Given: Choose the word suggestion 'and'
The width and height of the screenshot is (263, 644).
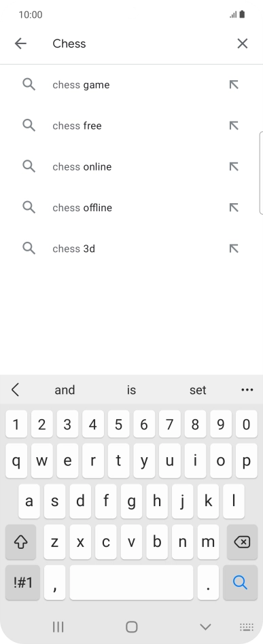Looking at the screenshot, I should pos(65,390).
